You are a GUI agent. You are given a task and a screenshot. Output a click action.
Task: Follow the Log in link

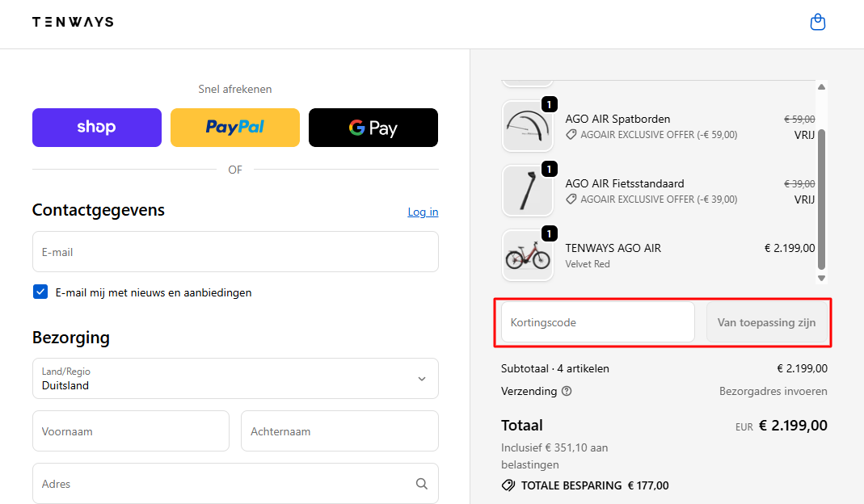(x=423, y=212)
